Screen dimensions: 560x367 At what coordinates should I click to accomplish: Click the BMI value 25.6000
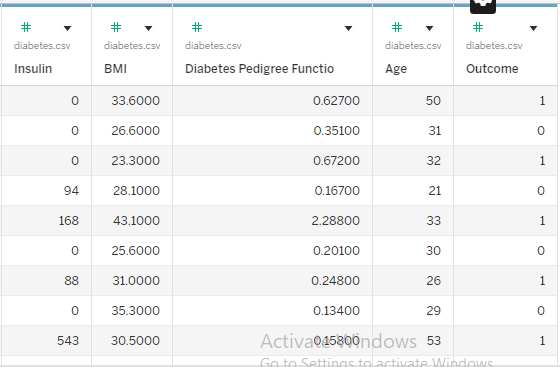pos(135,251)
